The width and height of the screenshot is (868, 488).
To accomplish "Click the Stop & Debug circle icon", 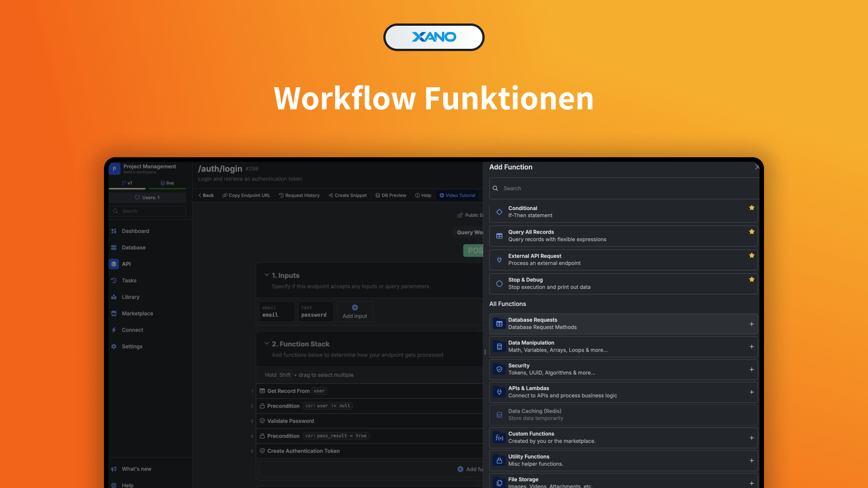I will click(499, 284).
